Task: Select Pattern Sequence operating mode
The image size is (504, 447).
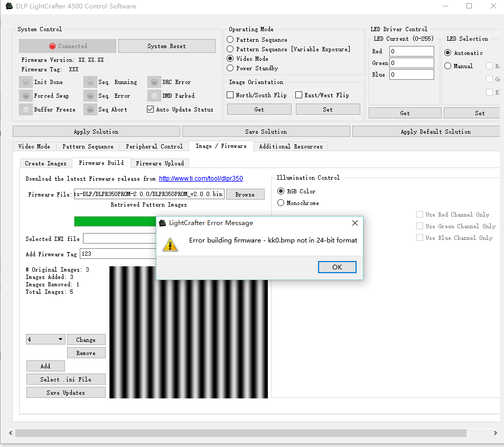Action: click(x=230, y=40)
